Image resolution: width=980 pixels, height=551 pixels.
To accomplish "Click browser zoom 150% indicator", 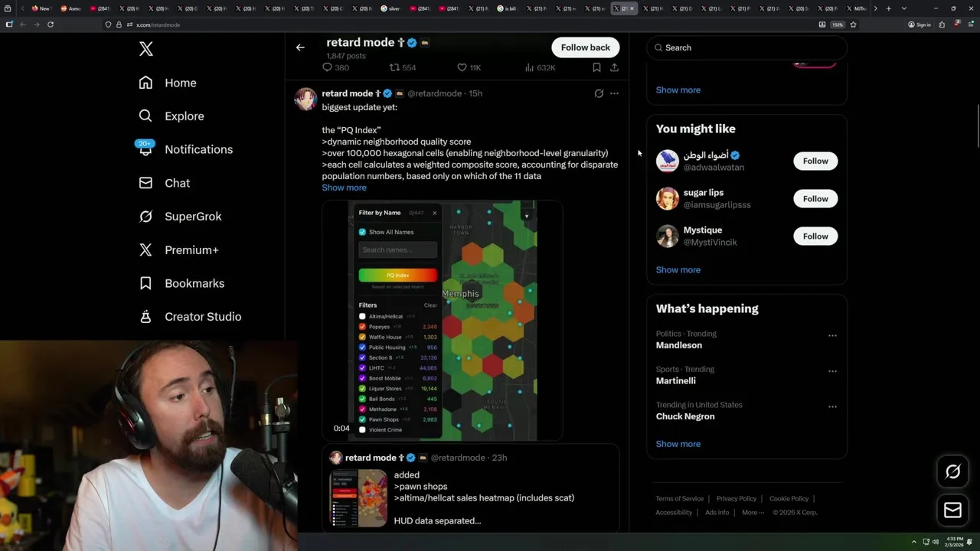I will tap(838, 24).
